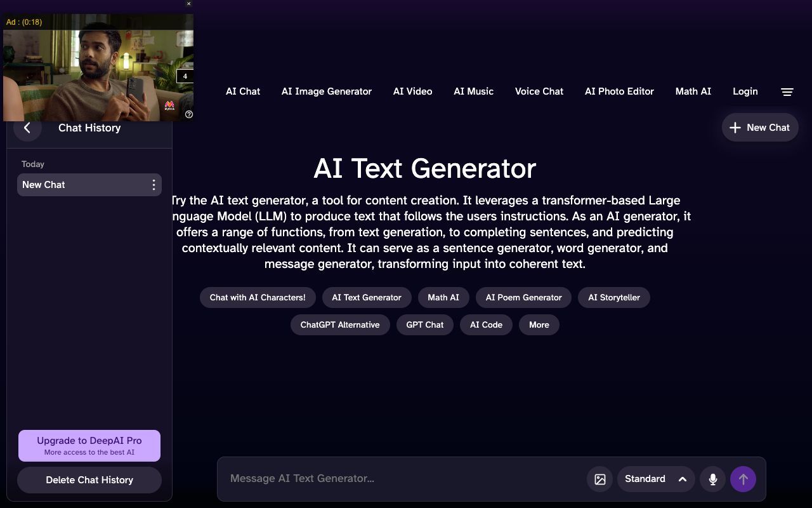Open the AI Code chip
Screen dimensions: 812x508
click(x=486, y=325)
